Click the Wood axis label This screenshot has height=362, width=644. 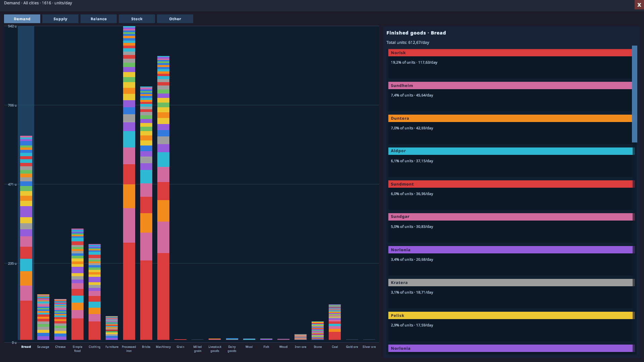[x=283, y=347]
